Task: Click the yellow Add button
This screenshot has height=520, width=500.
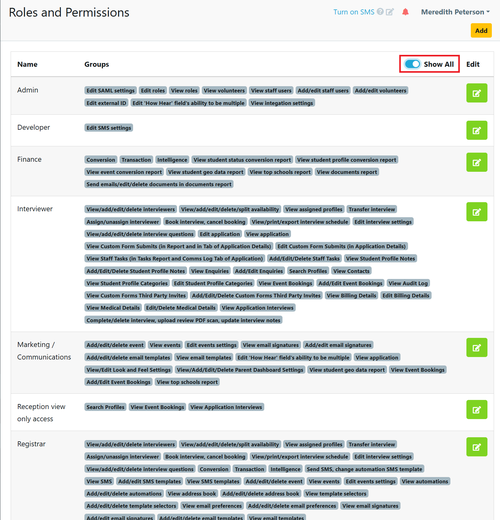Action: 481,31
